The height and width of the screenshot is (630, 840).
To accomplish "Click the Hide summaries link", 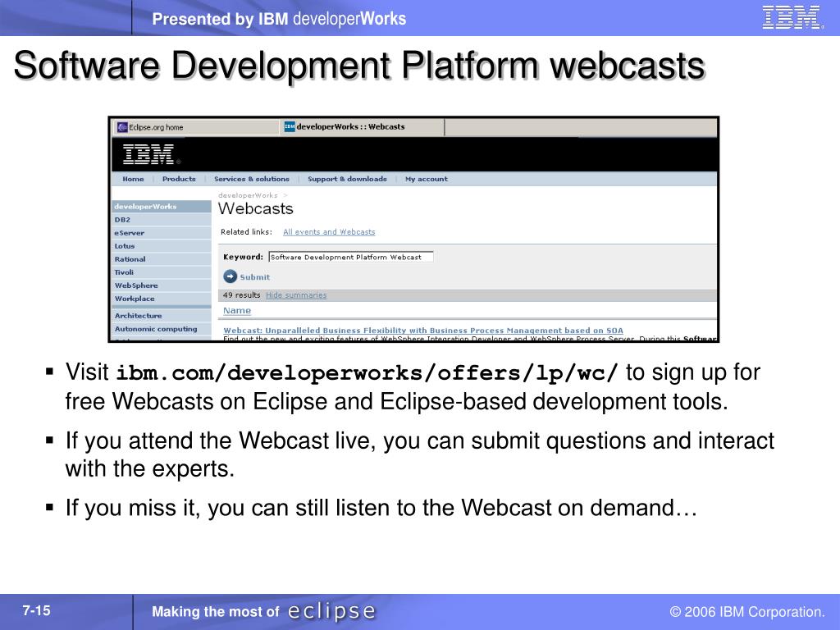I will 296,295.
